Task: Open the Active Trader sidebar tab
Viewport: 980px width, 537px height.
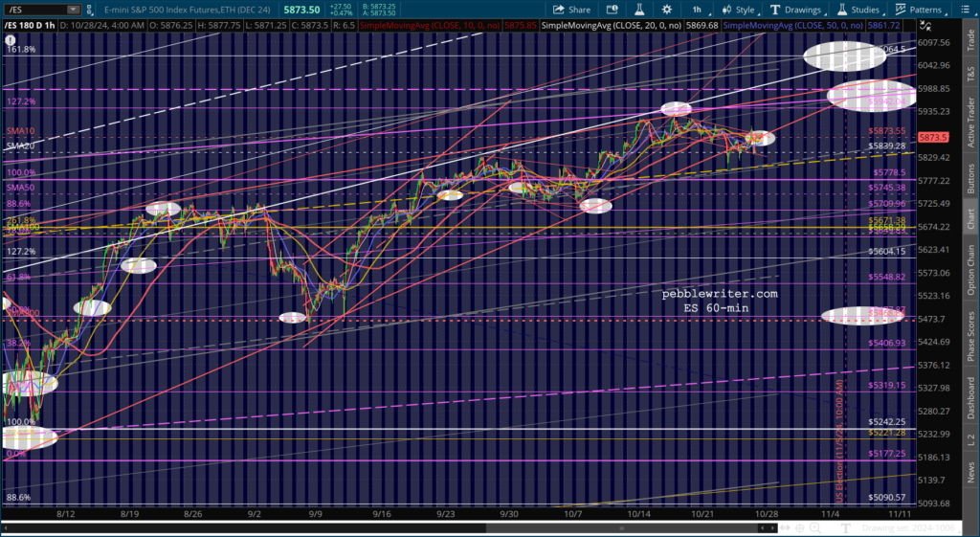Action: click(970, 122)
